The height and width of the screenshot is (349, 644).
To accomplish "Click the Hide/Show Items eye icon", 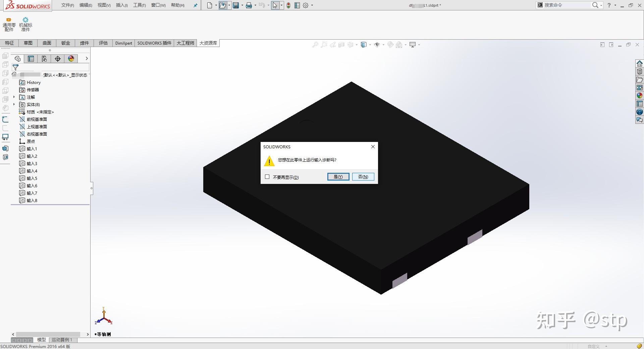I will (x=377, y=44).
